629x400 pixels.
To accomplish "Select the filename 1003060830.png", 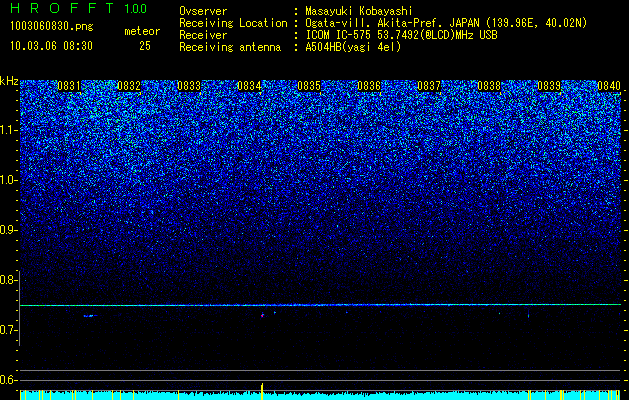I will tap(52, 26).
